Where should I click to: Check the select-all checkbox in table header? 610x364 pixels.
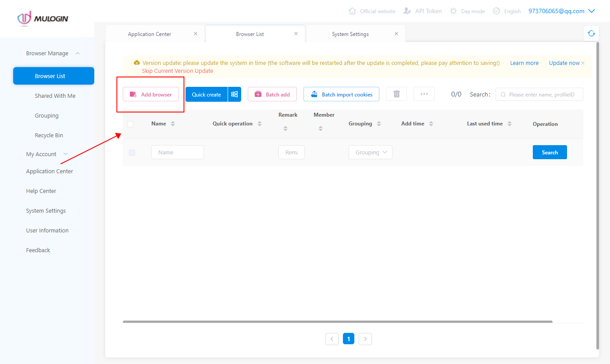coord(130,124)
